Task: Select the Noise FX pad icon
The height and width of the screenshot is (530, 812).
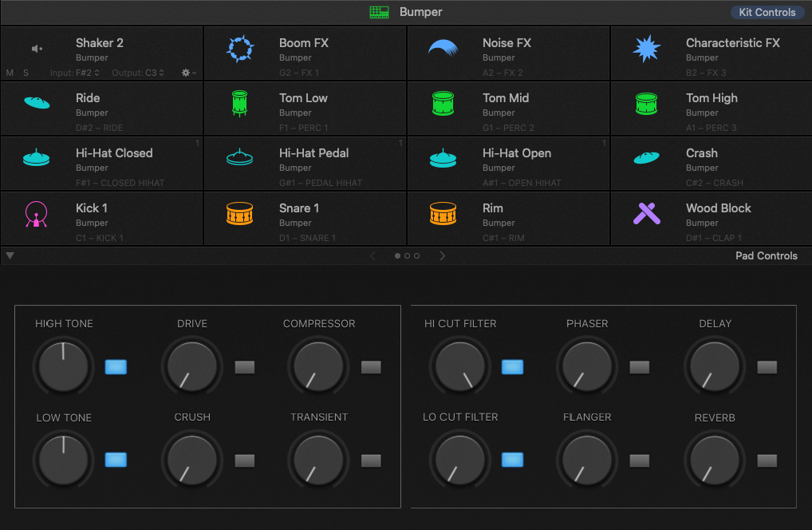Action: coord(443,48)
